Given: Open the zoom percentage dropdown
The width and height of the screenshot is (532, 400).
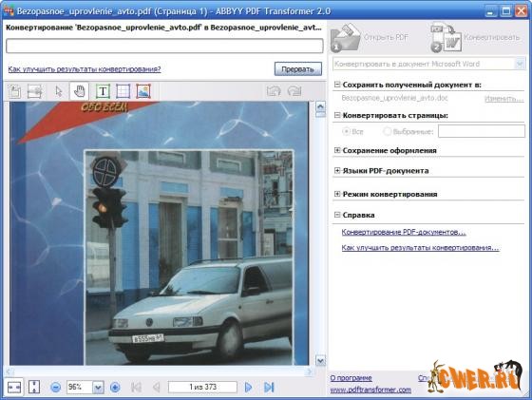Looking at the screenshot, I should tap(98, 388).
